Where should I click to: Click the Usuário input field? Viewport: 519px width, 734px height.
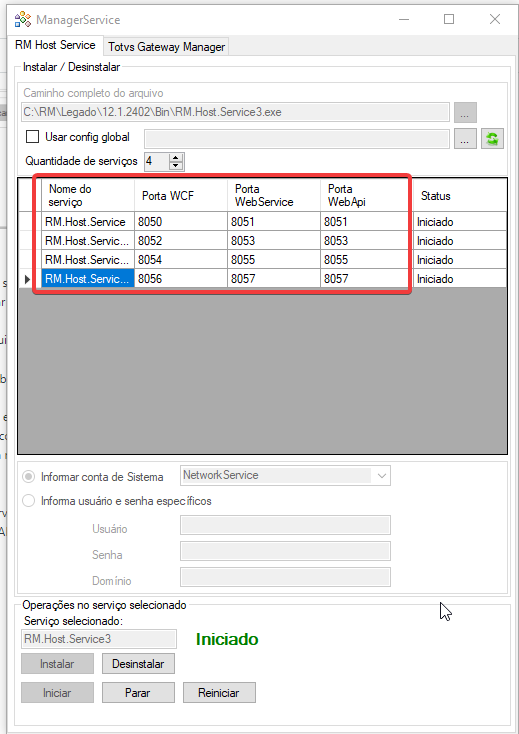coord(285,525)
